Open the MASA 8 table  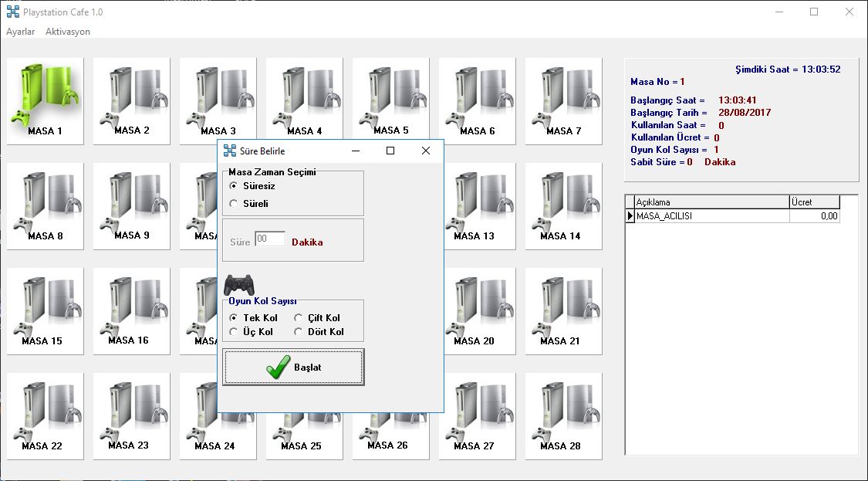(x=46, y=206)
